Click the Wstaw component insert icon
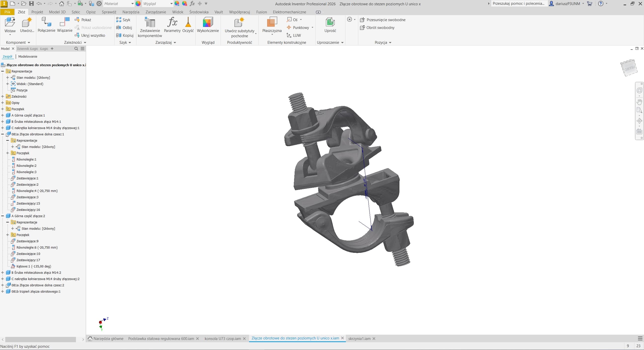 (x=10, y=23)
